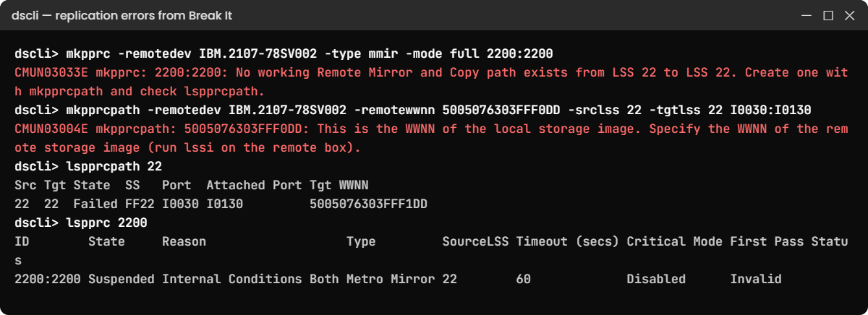Screen dimensions: 868x315
Task: Select the 'Failed' path state value
Action: pos(95,204)
